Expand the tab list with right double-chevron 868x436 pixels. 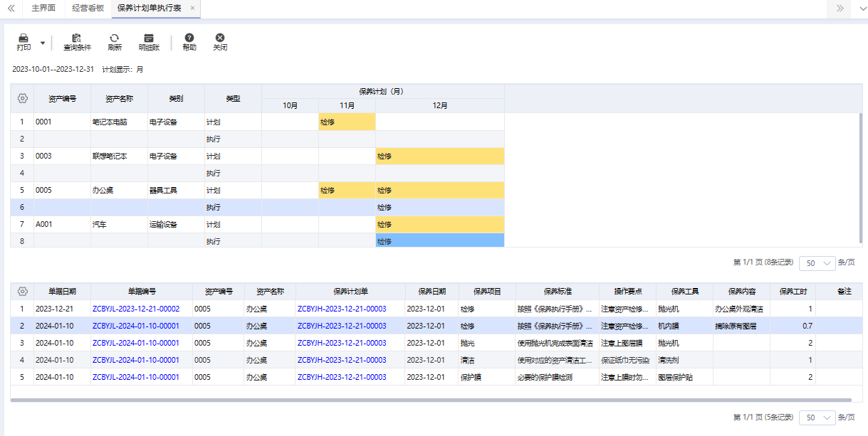(840, 9)
